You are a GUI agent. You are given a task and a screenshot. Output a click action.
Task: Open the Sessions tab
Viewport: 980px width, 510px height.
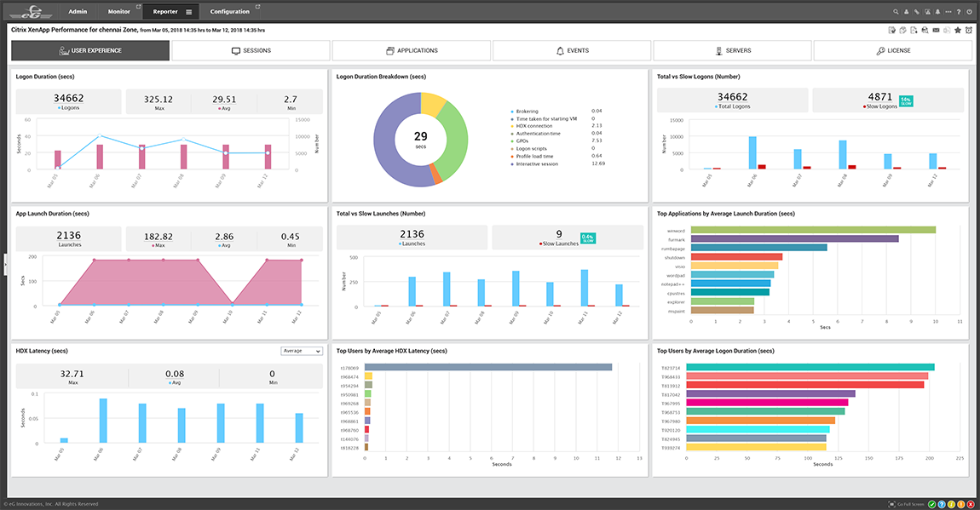tap(251, 50)
